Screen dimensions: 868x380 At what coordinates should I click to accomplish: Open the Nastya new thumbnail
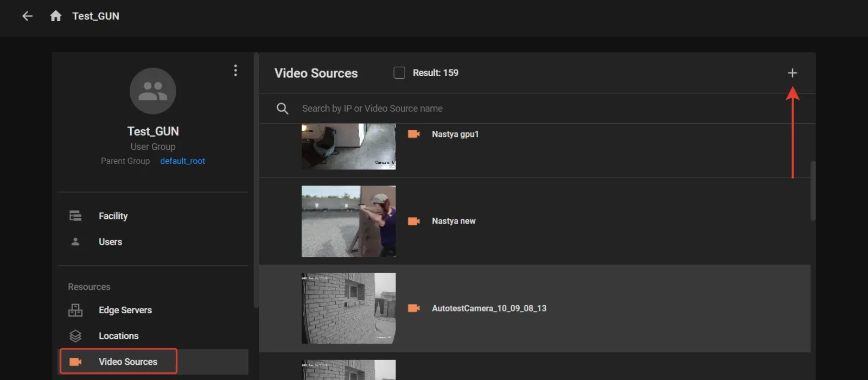coord(349,221)
